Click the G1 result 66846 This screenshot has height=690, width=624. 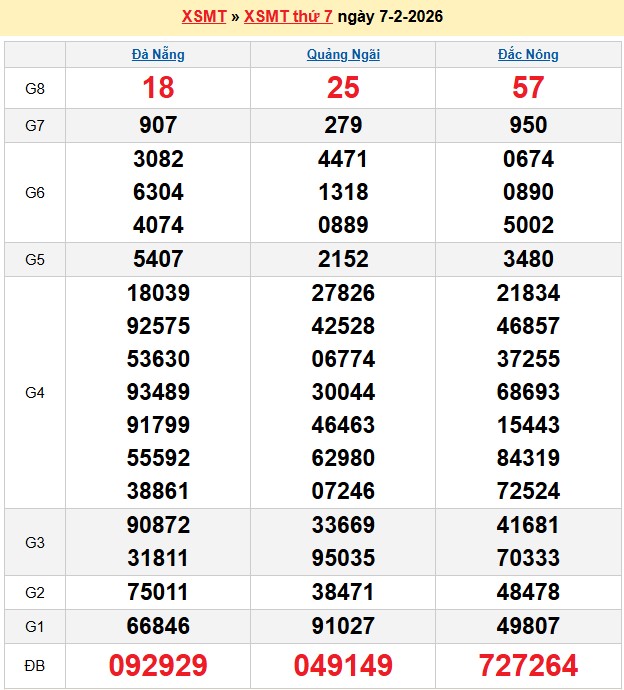(158, 626)
